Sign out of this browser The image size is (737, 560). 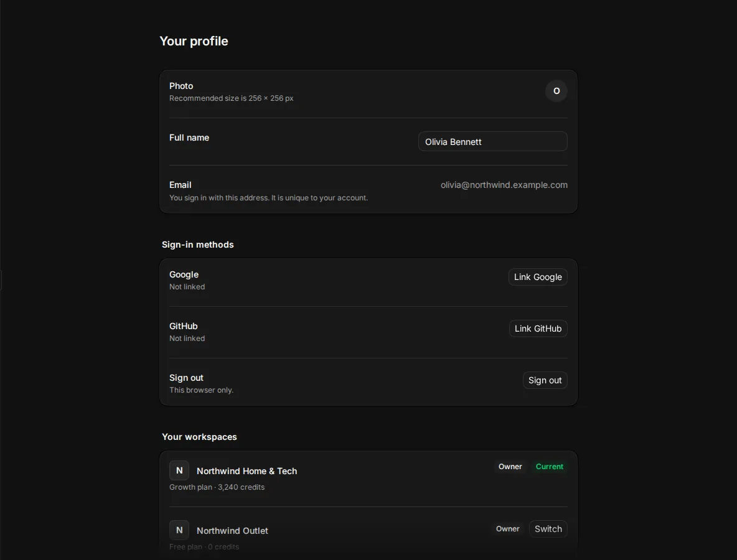(545, 380)
